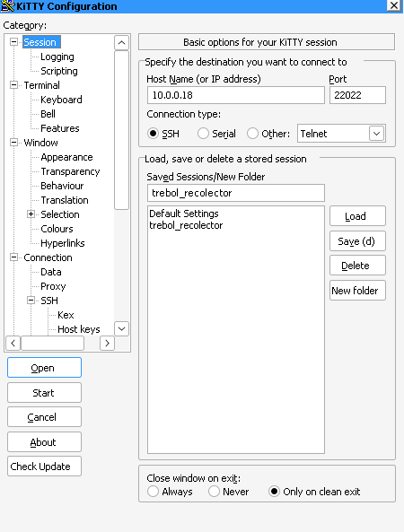This screenshot has height=532, width=404.
Task: Load the selected saved session
Action: tap(357, 216)
